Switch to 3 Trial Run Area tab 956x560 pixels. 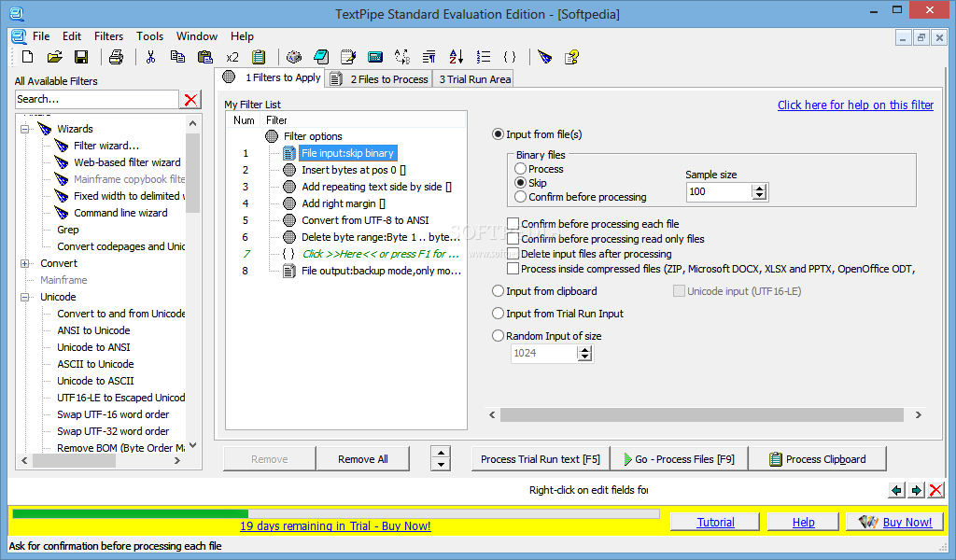pyautogui.click(x=475, y=79)
